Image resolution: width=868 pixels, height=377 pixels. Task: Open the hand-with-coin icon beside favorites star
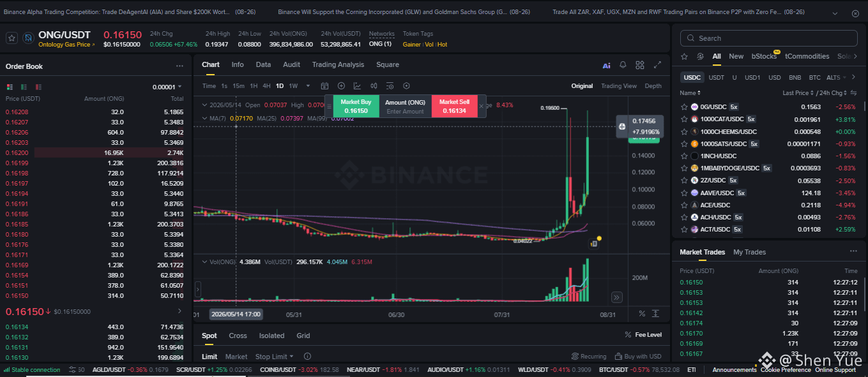(700, 56)
